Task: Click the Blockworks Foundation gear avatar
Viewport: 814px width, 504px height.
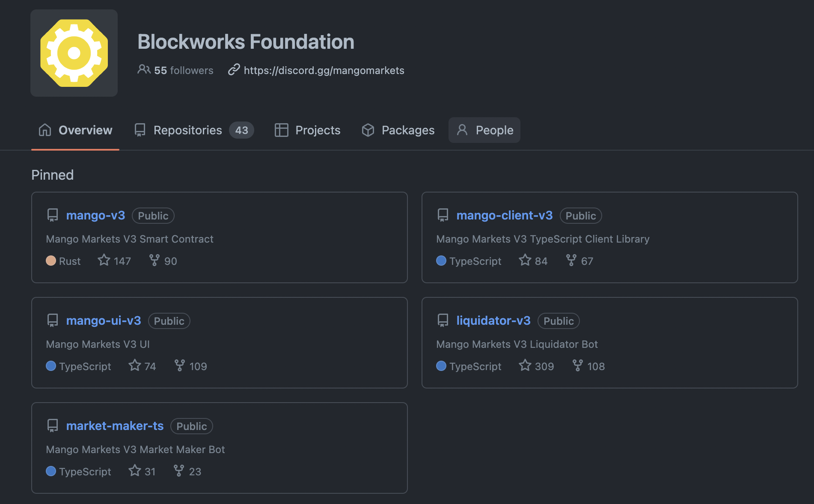Action: 74,53
